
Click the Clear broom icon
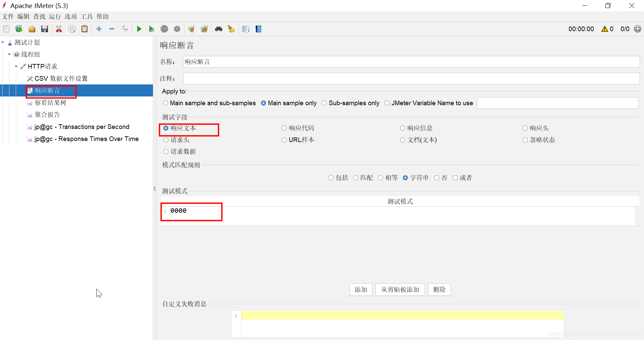click(x=191, y=29)
